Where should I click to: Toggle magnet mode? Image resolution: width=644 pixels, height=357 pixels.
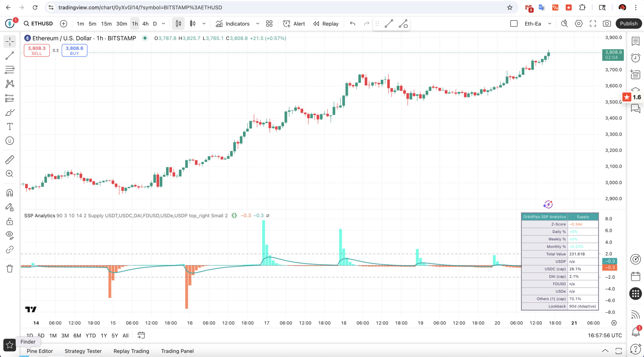10,193
